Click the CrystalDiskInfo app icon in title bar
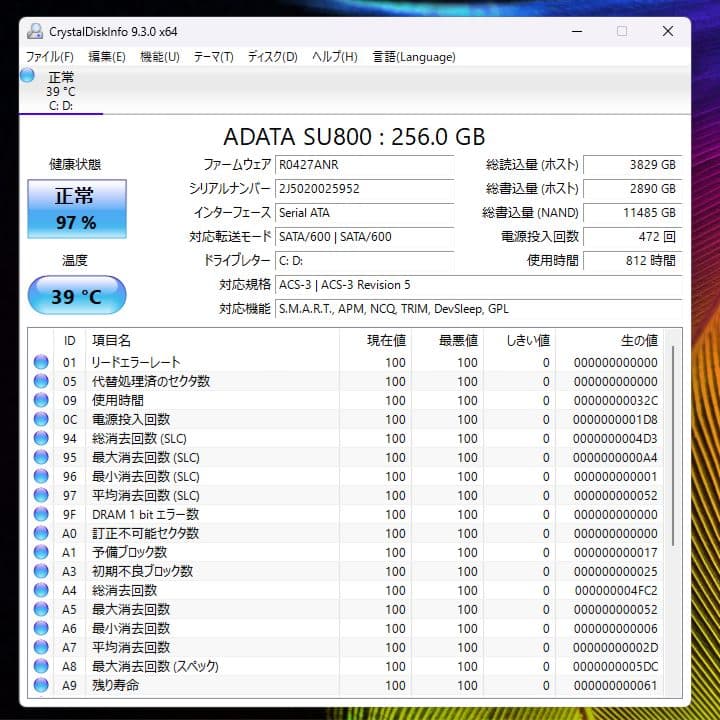 click(x=34, y=31)
